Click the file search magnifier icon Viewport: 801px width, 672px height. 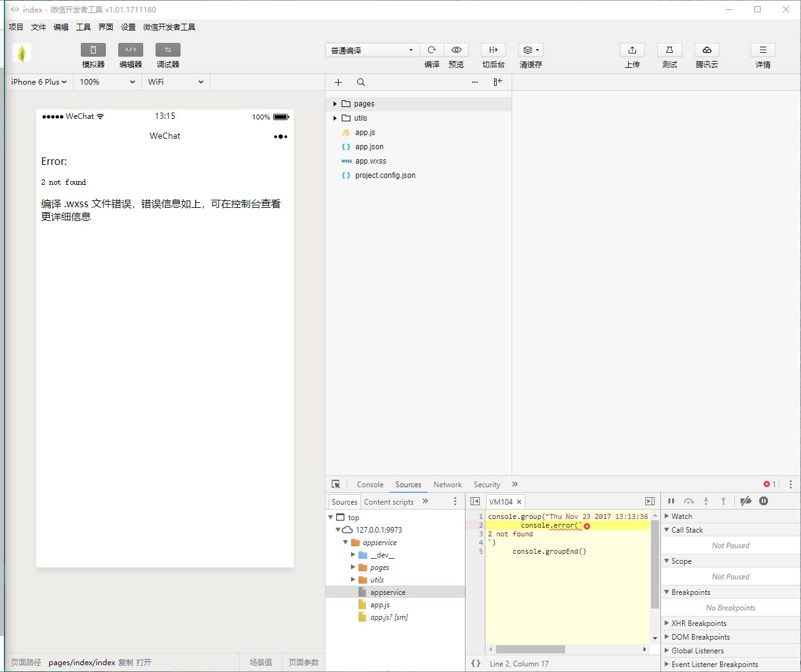[361, 82]
